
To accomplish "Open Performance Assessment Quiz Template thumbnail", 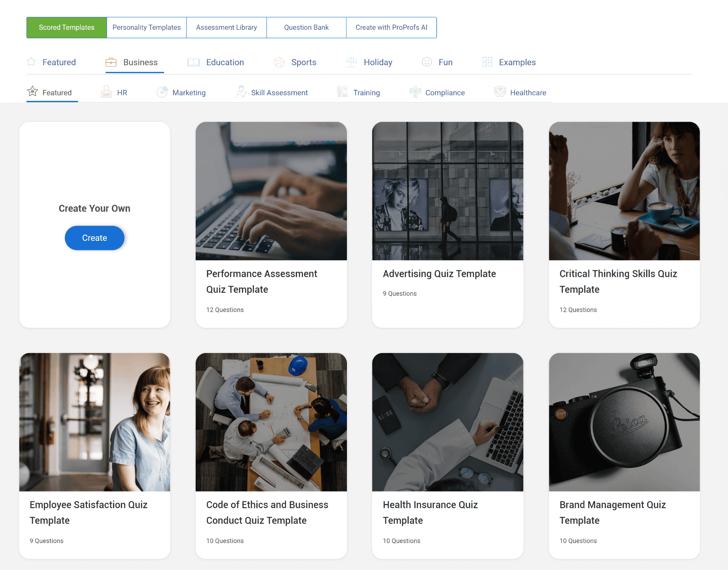I will point(271,191).
